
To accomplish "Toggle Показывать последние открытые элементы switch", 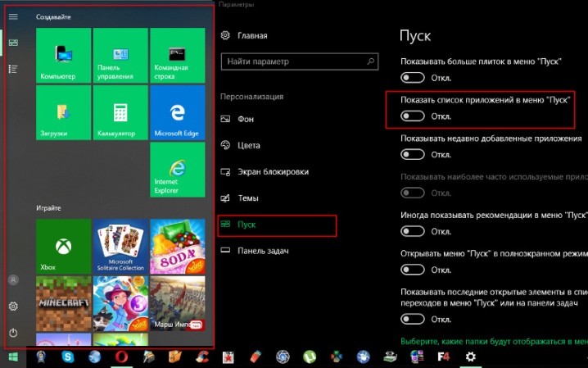I will (x=413, y=319).
